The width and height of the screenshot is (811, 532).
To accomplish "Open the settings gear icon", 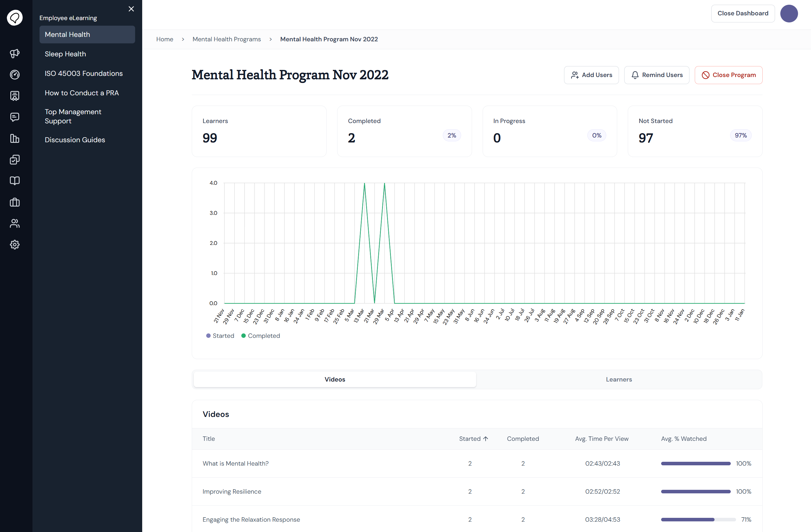I will [15, 245].
